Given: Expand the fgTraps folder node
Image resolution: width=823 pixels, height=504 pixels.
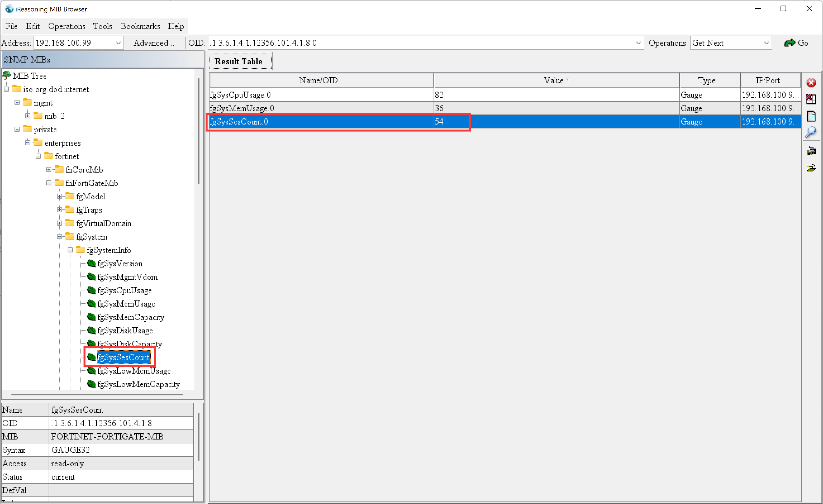Looking at the screenshot, I should click(x=60, y=210).
